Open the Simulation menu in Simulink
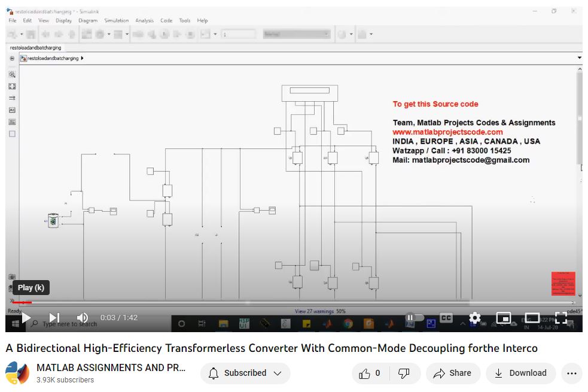This screenshot has height=392, width=588. (117, 20)
